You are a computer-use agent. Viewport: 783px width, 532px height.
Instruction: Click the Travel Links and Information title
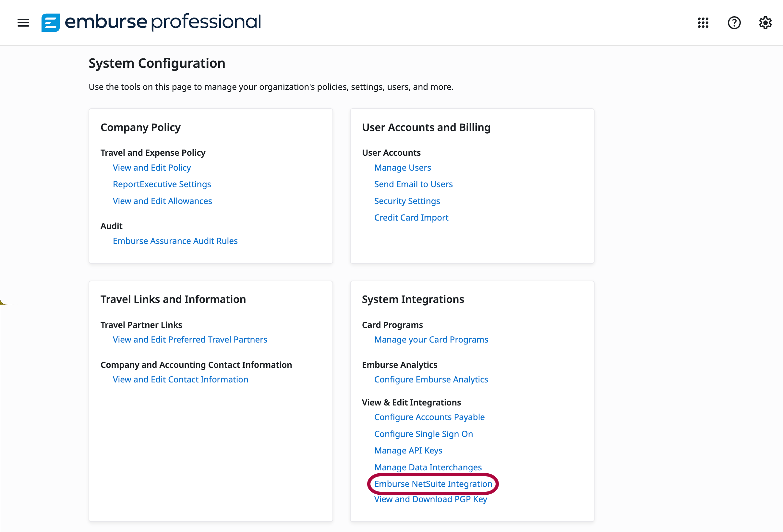(173, 299)
